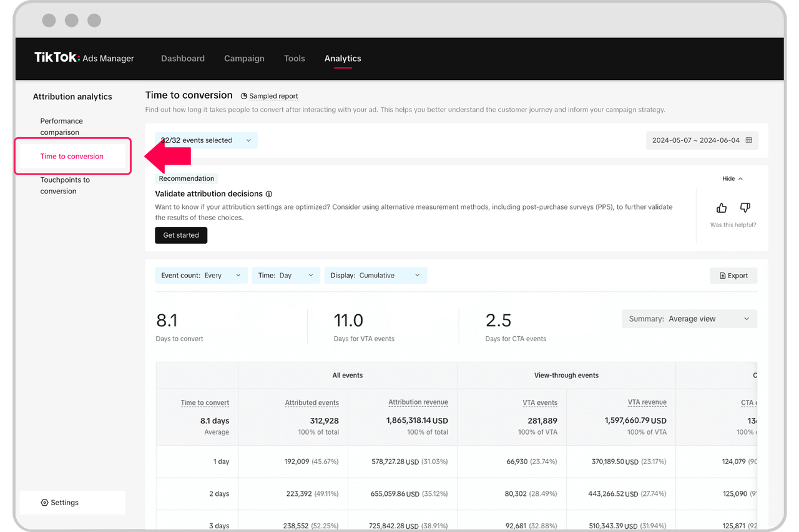Screen dimensions: 799x532
Task: Click the 1,597,660.79 USD VTA revenue total
Action: tap(635, 421)
